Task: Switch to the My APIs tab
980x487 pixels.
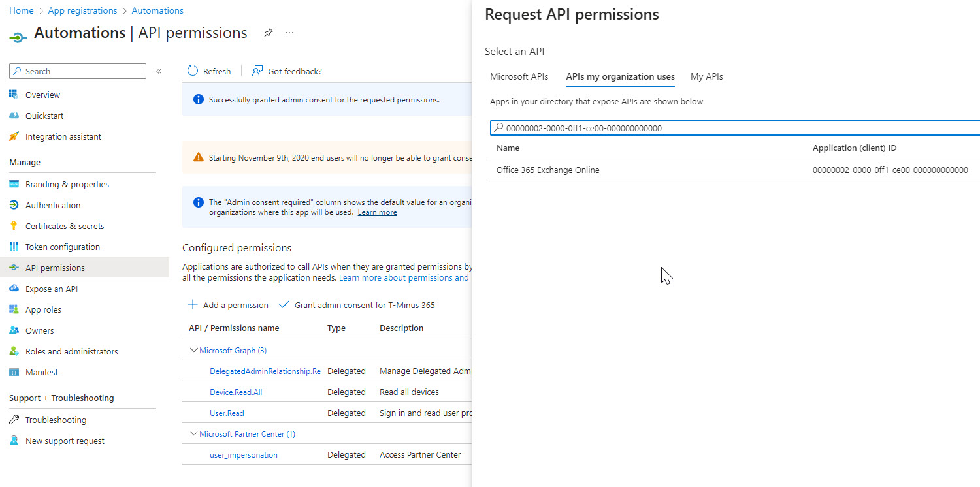Action: coord(706,76)
